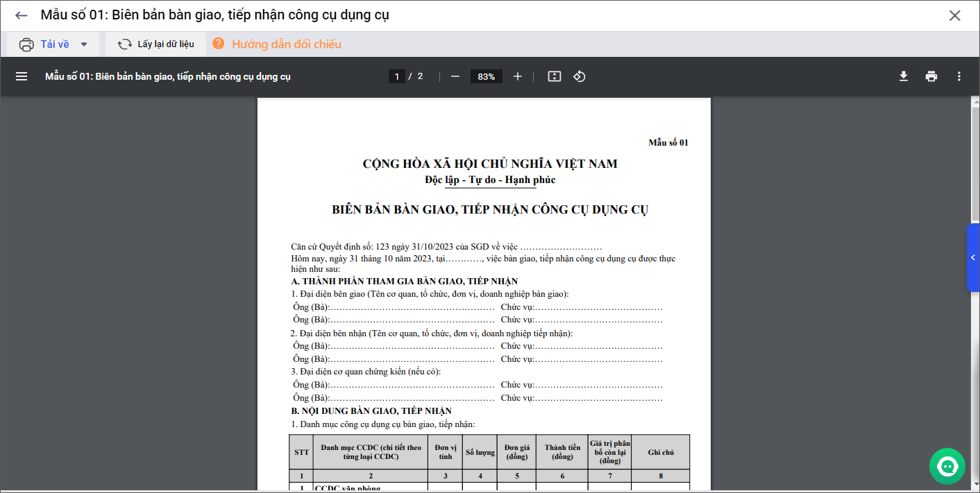Expand the blue side panel chevron
Viewport: 980px width, 493px height.
[x=973, y=257]
